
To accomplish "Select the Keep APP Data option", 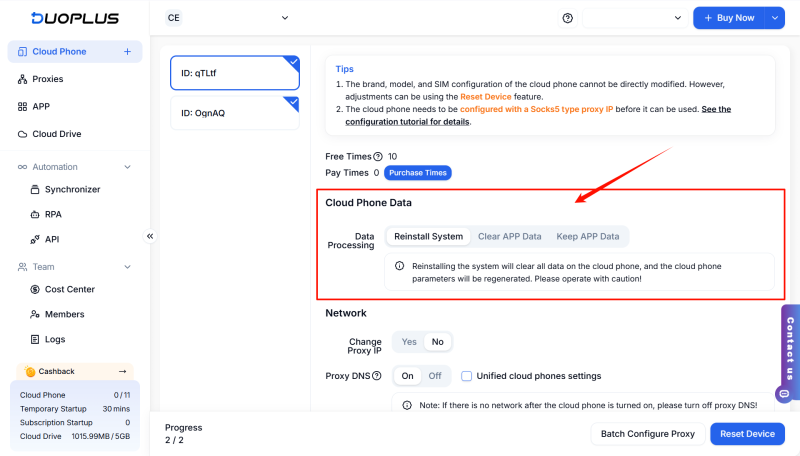I will 588,237.
